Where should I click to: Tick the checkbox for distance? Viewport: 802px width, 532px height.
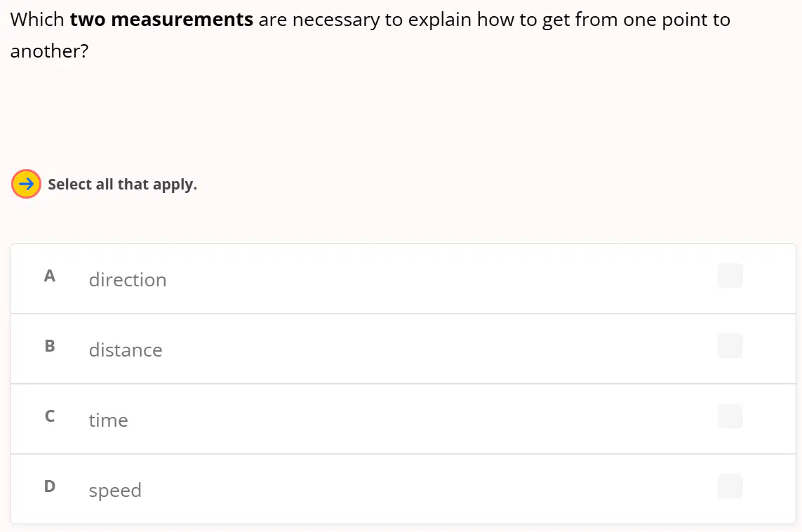point(730,346)
